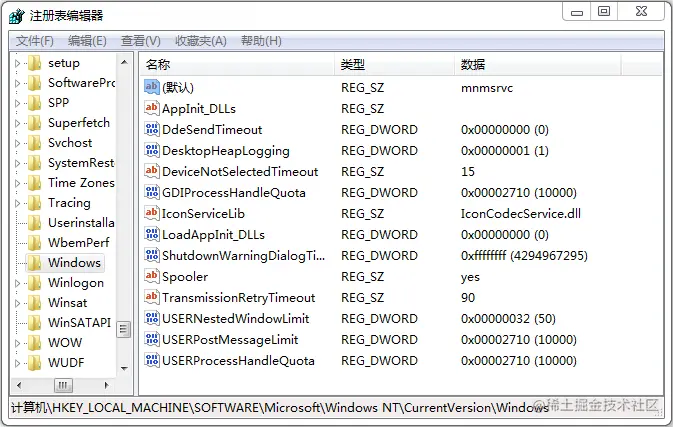
Task: Click the 0x00000032 (50) data cell
Action: (508, 318)
